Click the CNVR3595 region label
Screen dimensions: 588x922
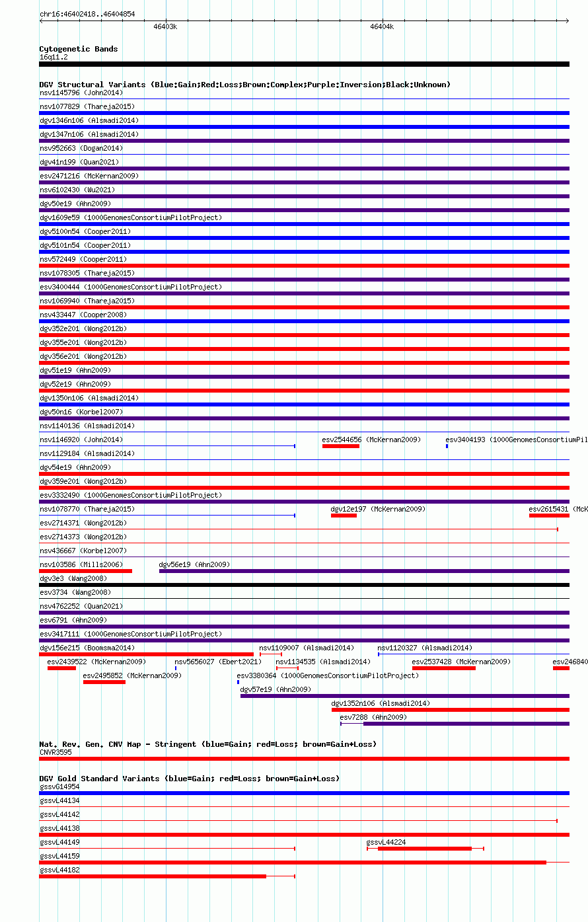(55, 752)
